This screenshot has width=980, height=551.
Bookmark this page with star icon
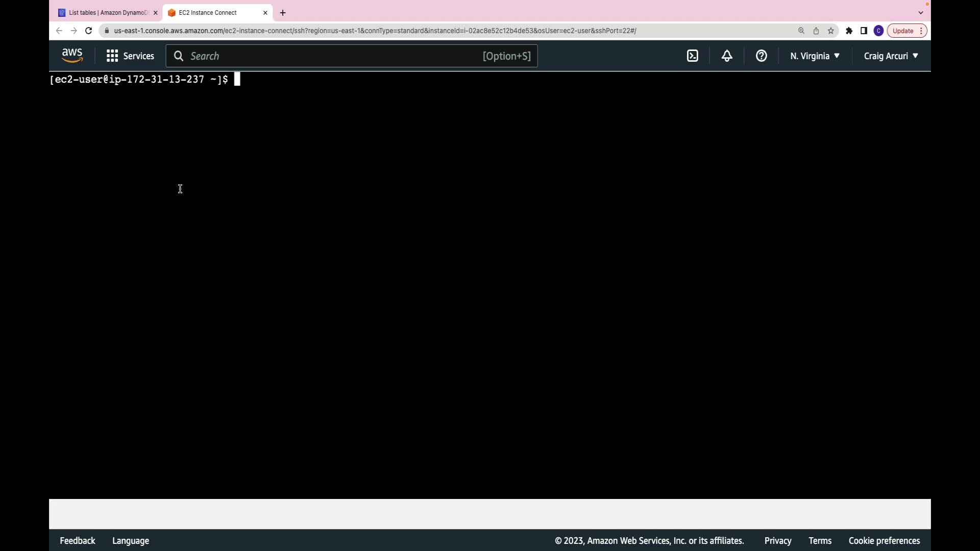(x=831, y=31)
